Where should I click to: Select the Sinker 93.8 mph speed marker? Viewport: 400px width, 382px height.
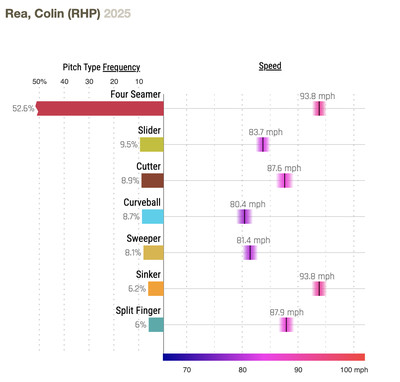click(x=319, y=289)
